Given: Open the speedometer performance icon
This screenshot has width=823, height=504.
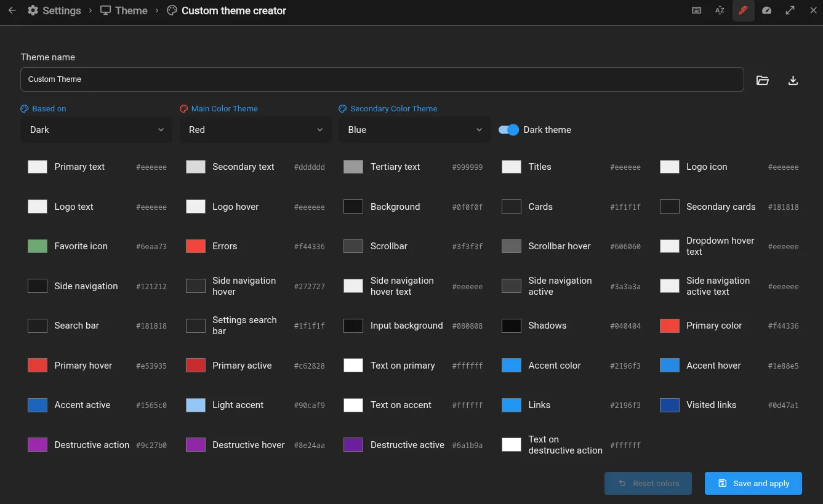Looking at the screenshot, I should (767, 10).
